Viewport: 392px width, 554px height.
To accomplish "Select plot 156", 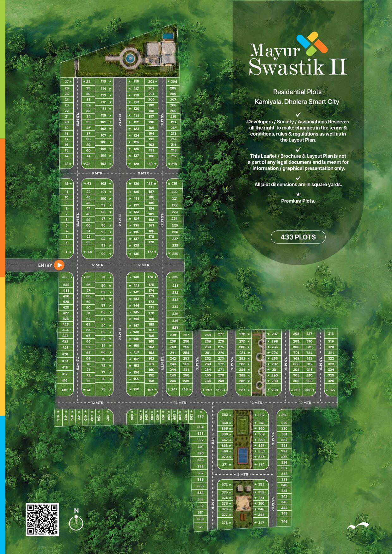I will pos(135,389).
